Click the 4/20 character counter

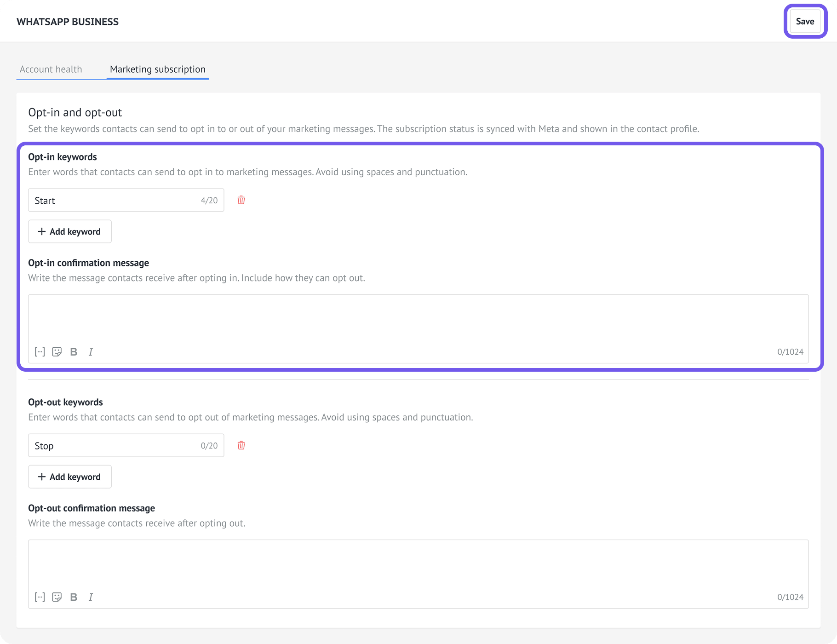click(x=209, y=201)
